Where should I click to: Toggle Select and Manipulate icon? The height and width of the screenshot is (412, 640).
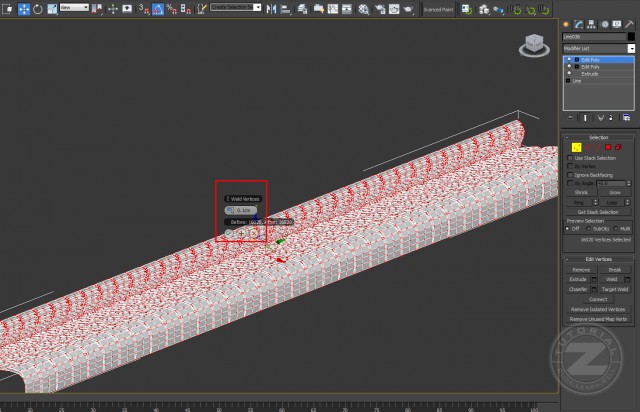coord(113,9)
